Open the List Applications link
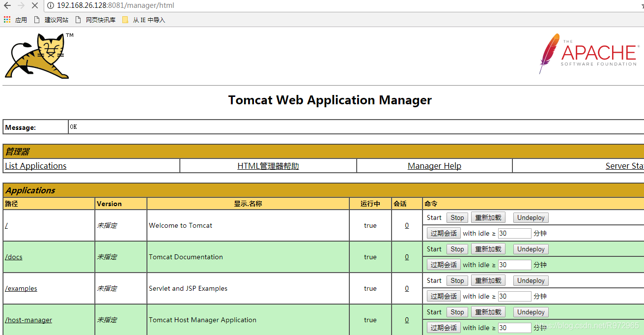Screen dimensions: 644x335 (x=36, y=166)
